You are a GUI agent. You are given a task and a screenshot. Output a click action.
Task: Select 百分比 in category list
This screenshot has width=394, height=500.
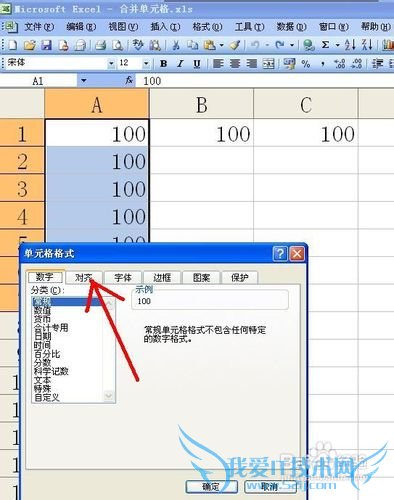[47, 354]
